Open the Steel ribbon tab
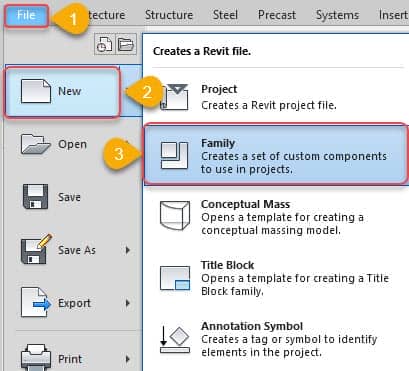409x371 pixels. click(225, 15)
